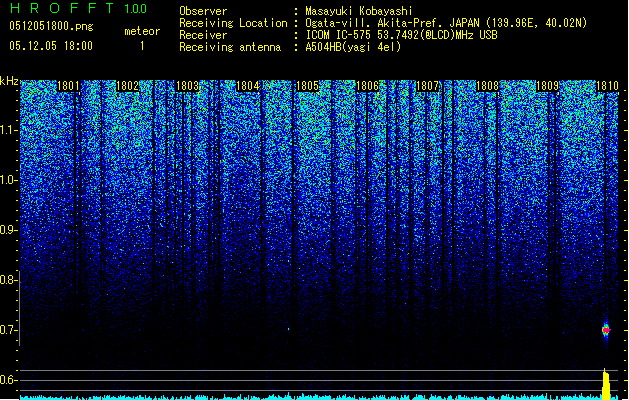629x400 pixels.
Task: Click the Observer label
Action: point(203,11)
